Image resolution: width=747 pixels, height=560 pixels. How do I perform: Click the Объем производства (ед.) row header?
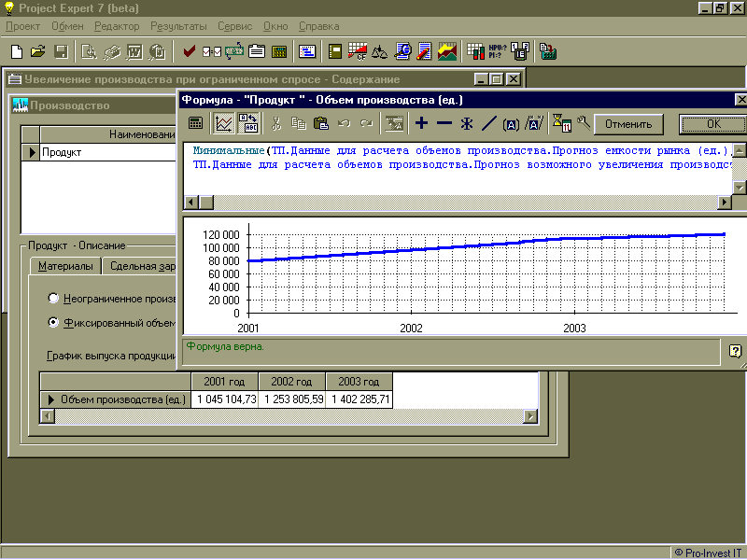[x=116, y=399]
